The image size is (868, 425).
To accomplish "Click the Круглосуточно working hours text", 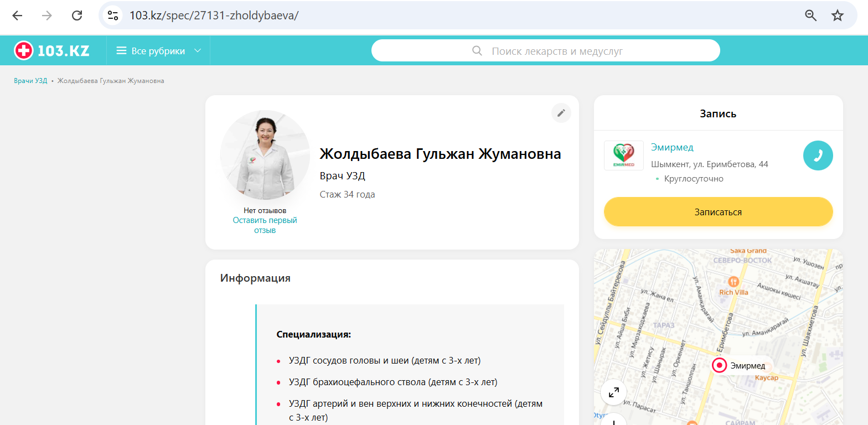I will [694, 179].
